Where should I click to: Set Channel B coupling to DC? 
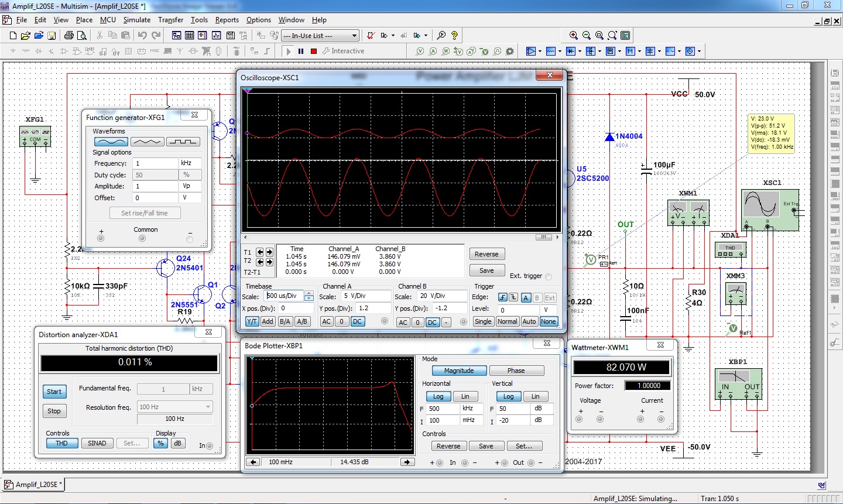[x=432, y=322]
